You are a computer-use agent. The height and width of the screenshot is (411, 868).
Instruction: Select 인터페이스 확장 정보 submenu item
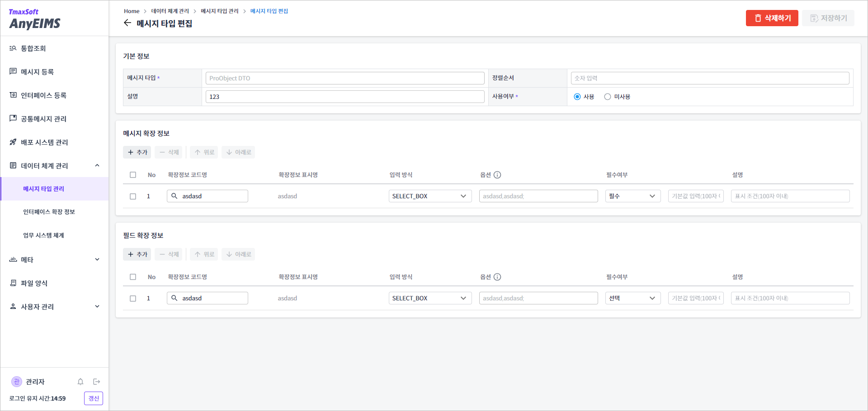pyautogui.click(x=54, y=212)
